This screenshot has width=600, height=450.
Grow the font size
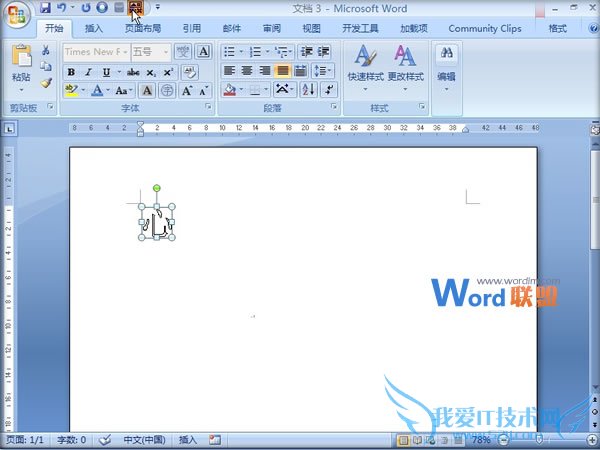tap(187, 91)
